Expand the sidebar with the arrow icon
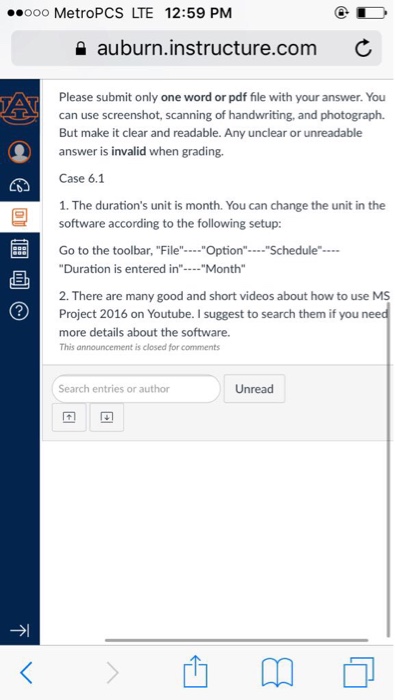This screenshot has height=700, width=395. click(x=20, y=630)
